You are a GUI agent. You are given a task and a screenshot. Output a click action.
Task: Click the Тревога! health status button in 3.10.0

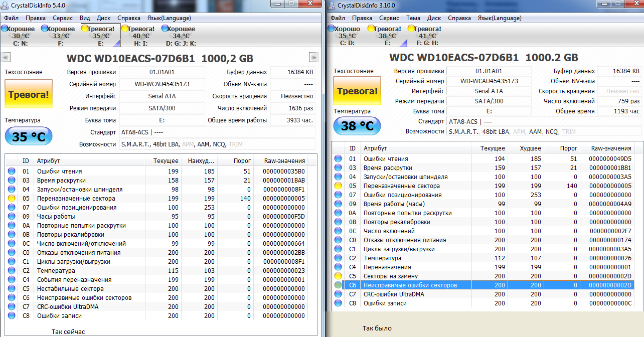[x=357, y=91]
